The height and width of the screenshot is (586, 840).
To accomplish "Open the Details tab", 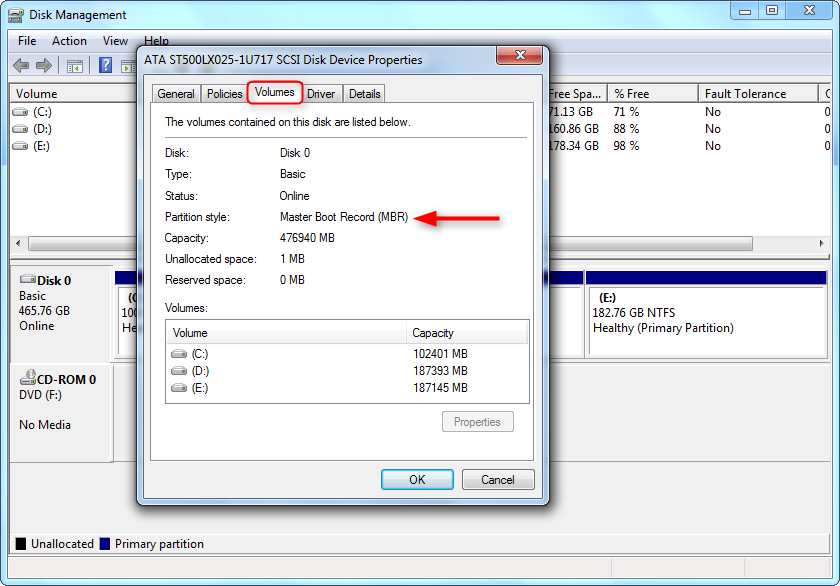I will [364, 94].
